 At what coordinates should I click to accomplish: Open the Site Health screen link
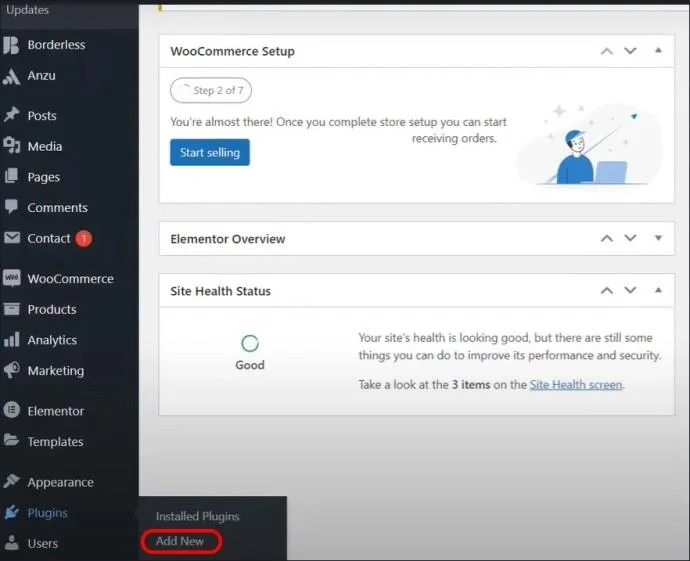(x=575, y=385)
